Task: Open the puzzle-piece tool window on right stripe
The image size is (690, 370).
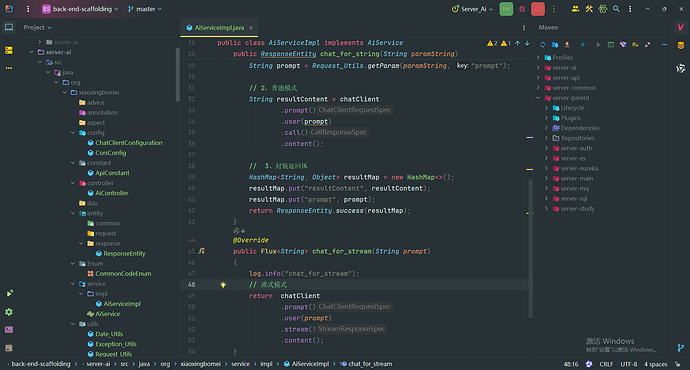Action: 681,68
